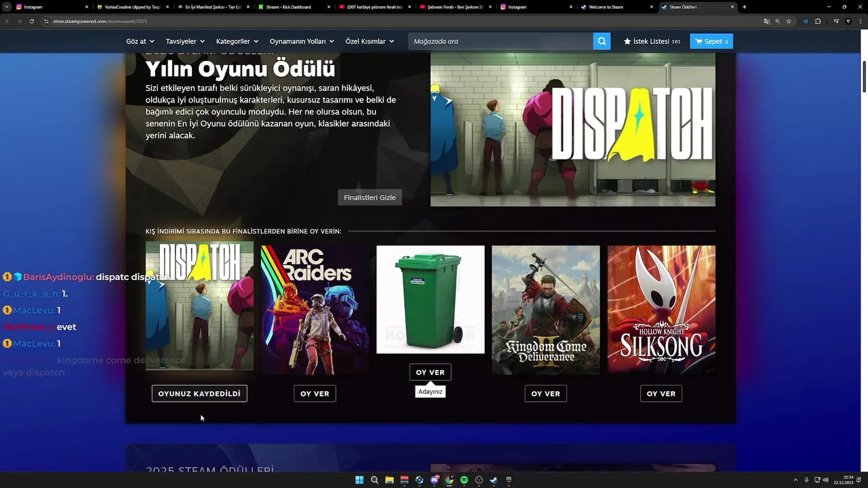Vote OY VER for ARC Raiders
The width and height of the screenshot is (868, 488).
click(315, 394)
